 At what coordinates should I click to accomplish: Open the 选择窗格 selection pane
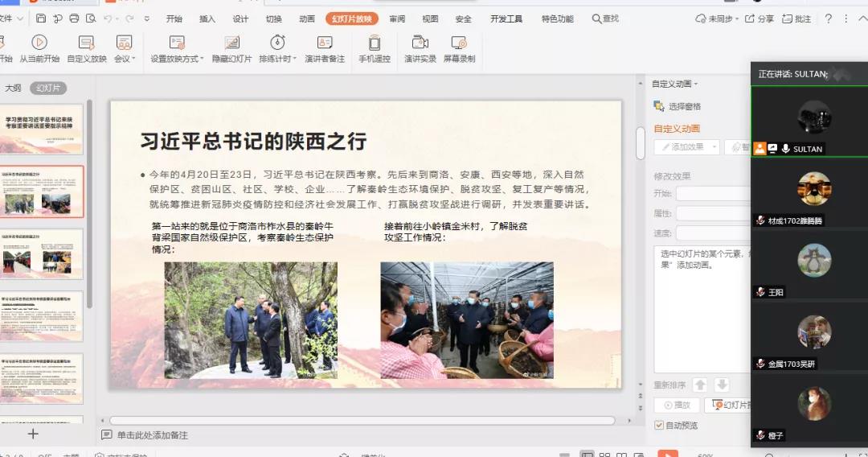coord(678,106)
